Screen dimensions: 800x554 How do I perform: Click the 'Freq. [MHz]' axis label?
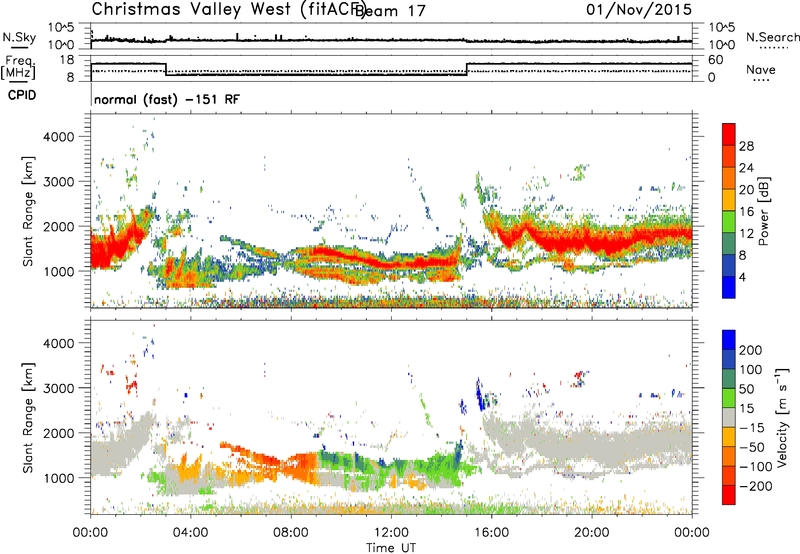(x=18, y=67)
